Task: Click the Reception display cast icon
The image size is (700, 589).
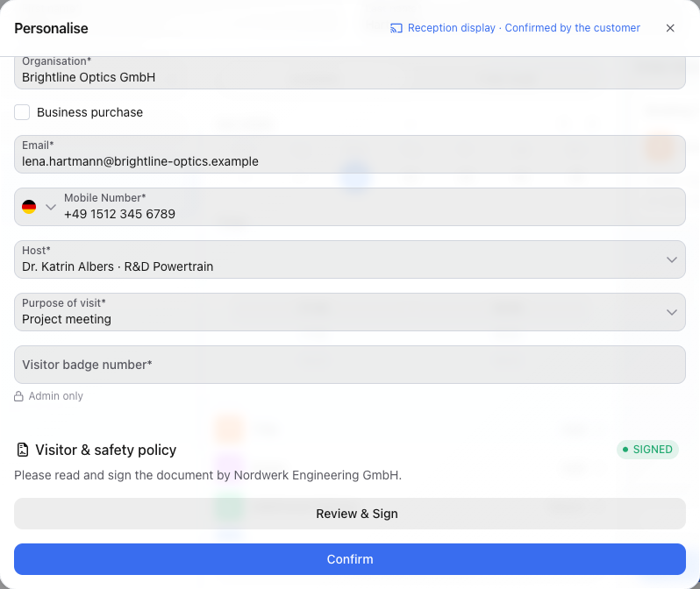Action: 396,28
